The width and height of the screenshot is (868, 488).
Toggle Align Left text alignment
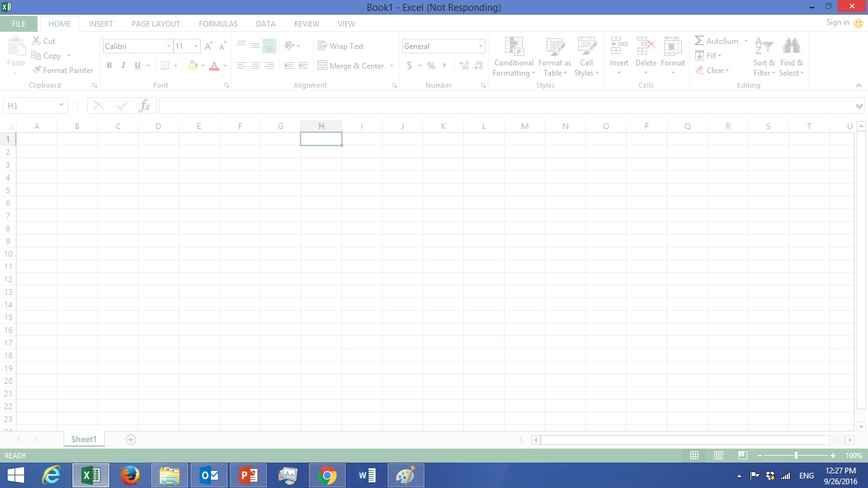coord(241,65)
